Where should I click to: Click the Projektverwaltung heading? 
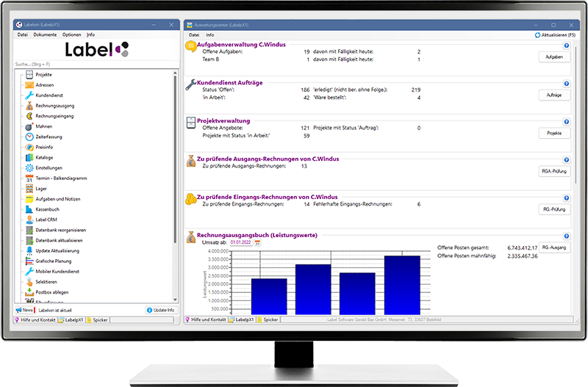coord(223,121)
